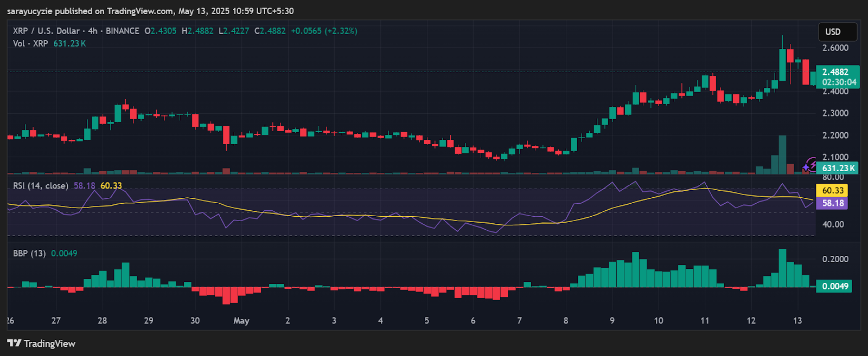This screenshot has width=868, height=356.
Task: Select the RSI (14, close) indicator legend
Action: pyautogui.click(x=41, y=186)
